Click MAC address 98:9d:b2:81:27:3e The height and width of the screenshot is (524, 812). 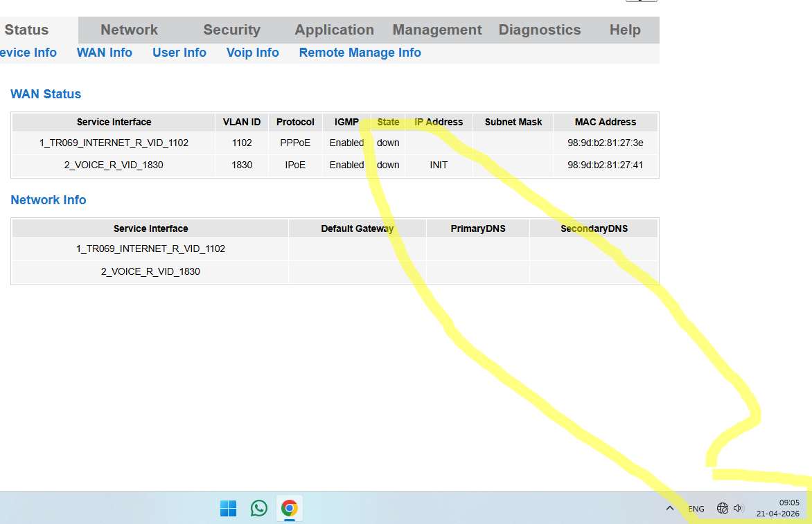click(606, 143)
